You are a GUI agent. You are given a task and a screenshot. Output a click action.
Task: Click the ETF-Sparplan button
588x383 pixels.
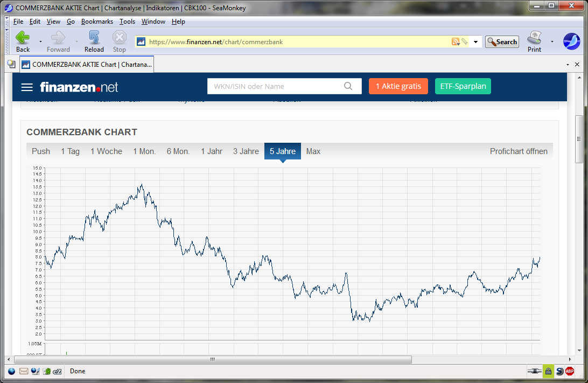pyautogui.click(x=463, y=86)
